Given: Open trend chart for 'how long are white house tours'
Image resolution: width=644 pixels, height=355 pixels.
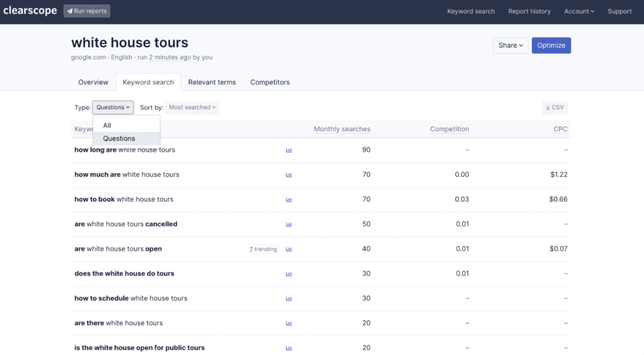Looking at the screenshot, I should [289, 150].
